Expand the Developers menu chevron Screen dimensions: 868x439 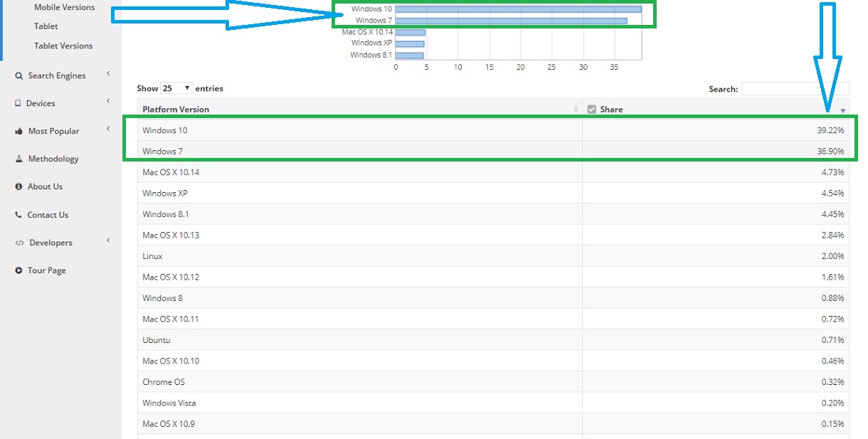(109, 240)
